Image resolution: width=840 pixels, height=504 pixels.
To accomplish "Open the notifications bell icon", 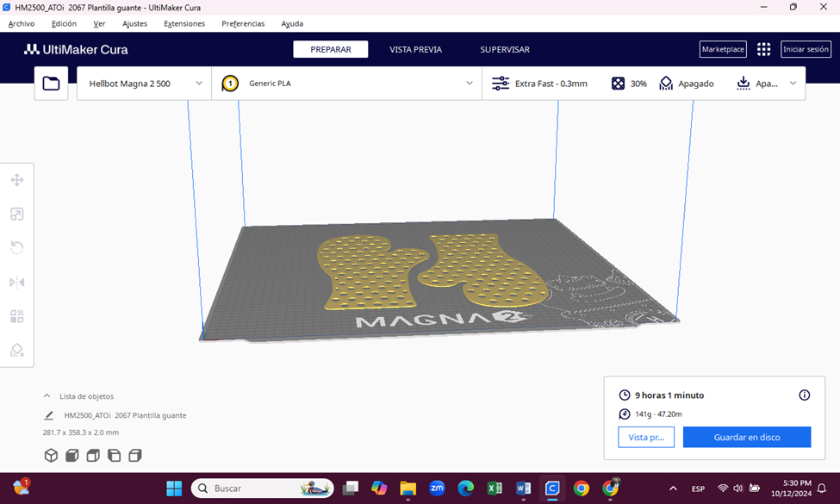I will tap(822, 488).
